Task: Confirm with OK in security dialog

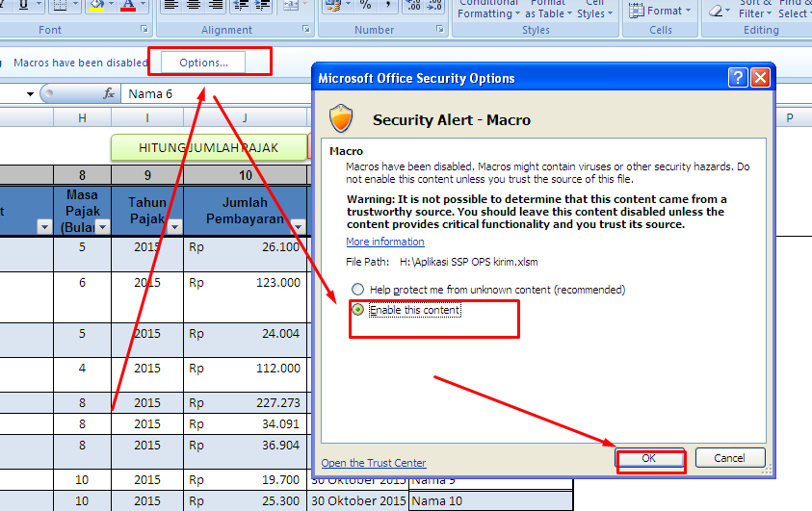Action: point(649,458)
